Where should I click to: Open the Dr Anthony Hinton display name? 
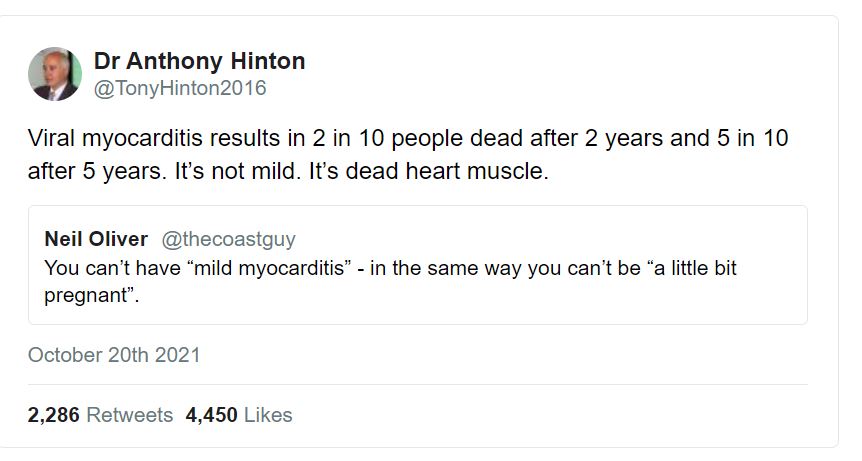tap(199, 61)
